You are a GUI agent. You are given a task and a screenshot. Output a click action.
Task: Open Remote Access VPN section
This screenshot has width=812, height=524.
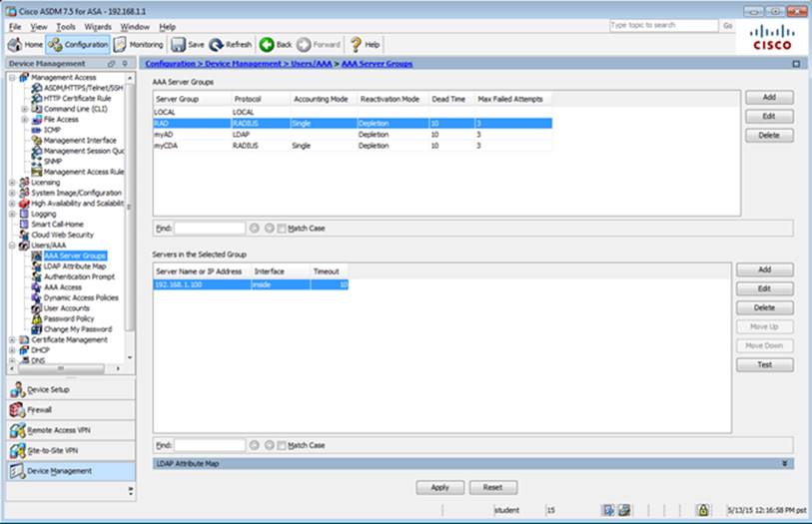click(54, 430)
